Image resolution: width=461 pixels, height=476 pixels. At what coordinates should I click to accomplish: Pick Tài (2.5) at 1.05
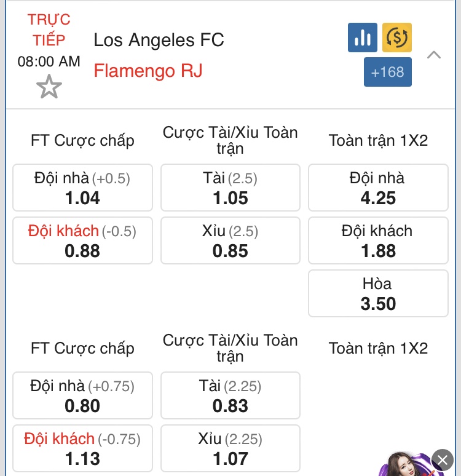(230, 188)
